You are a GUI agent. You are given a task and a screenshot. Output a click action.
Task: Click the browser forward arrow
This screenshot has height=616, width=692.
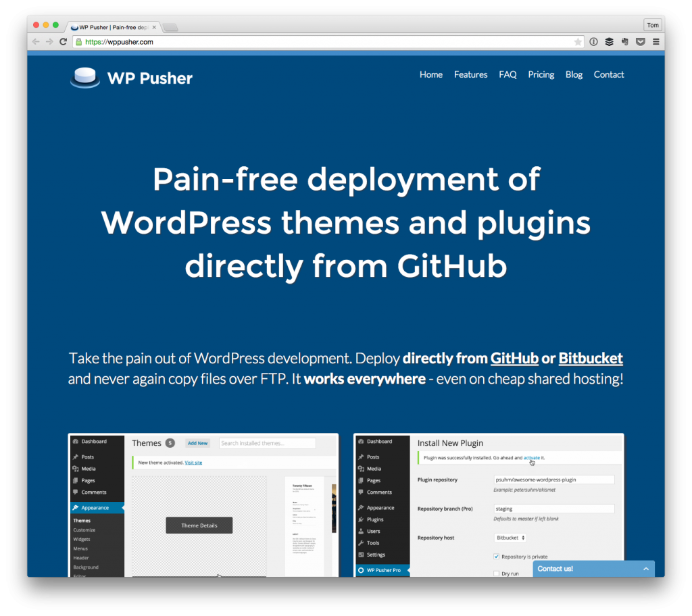click(x=49, y=42)
